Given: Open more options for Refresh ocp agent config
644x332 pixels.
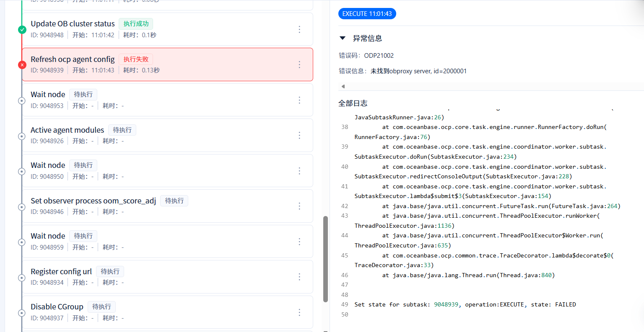Looking at the screenshot, I should click(x=299, y=64).
